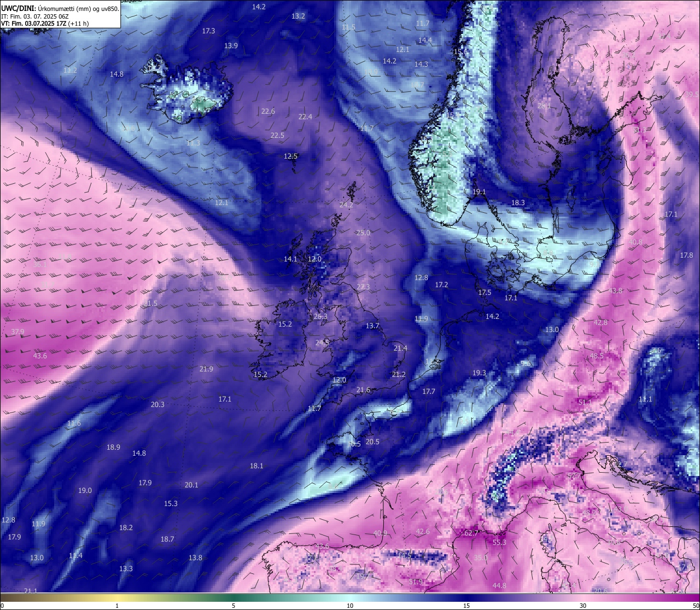Click the 19.1 value south of Norway
Viewport: 700px width, 610px height.
(479, 192)
